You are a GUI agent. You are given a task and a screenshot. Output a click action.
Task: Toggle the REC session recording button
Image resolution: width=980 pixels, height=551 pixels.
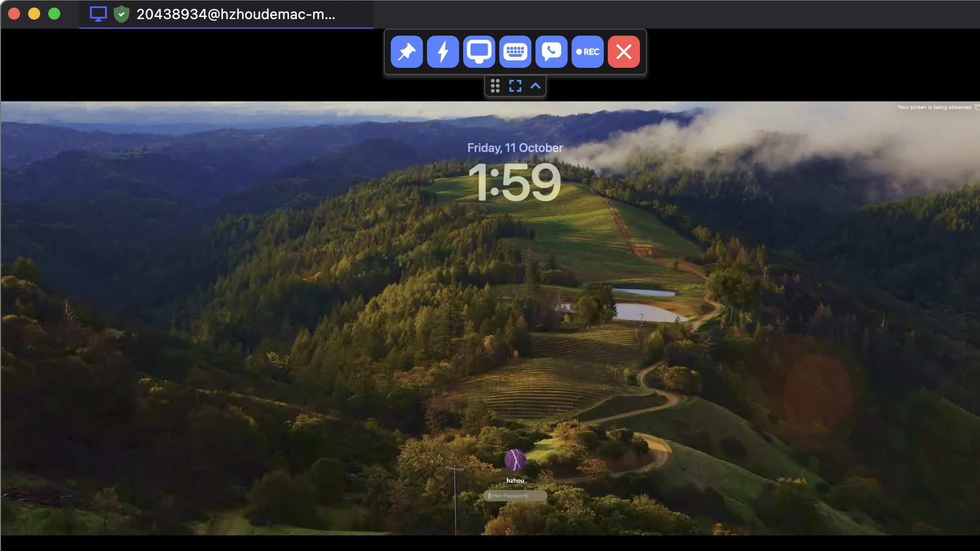(x=587, y=52)
